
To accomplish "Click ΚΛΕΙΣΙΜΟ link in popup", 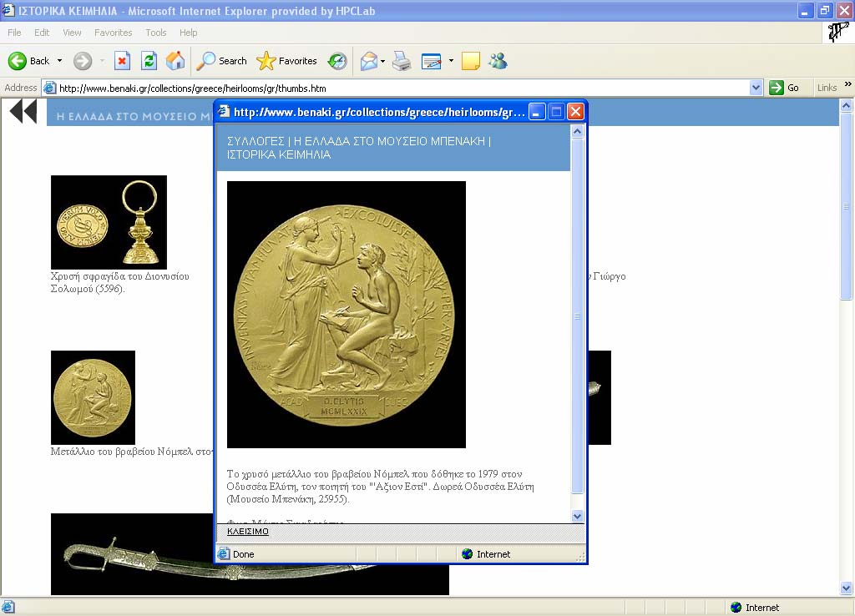I will pyautogui.click(x=247, y=532).
